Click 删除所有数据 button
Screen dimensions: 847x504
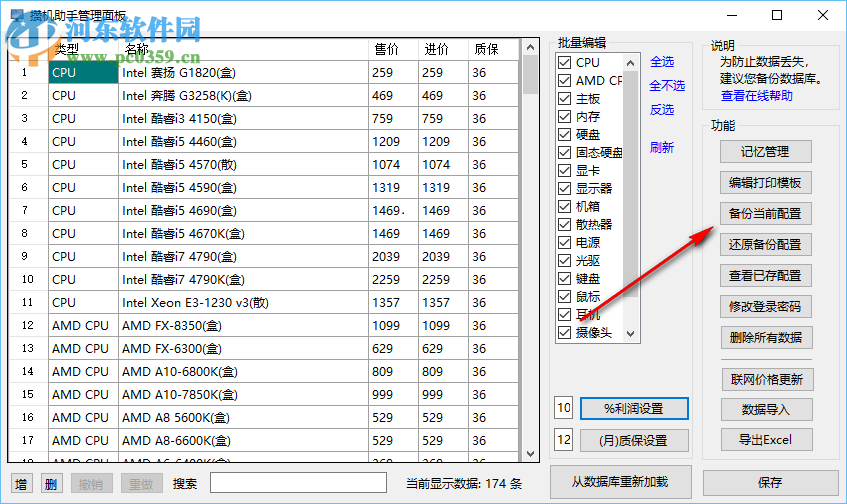[766, 338]
